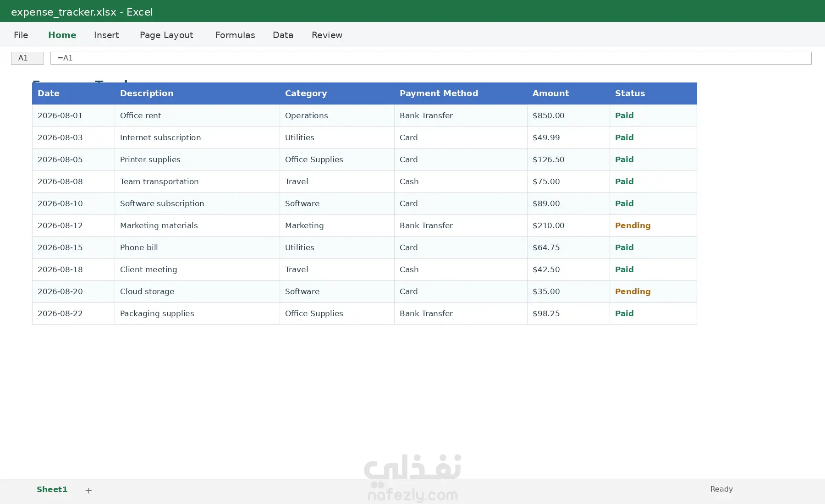Select the Cloud storage cell
The width and height of the screenshot is (825, 504).
click(197, 291)
